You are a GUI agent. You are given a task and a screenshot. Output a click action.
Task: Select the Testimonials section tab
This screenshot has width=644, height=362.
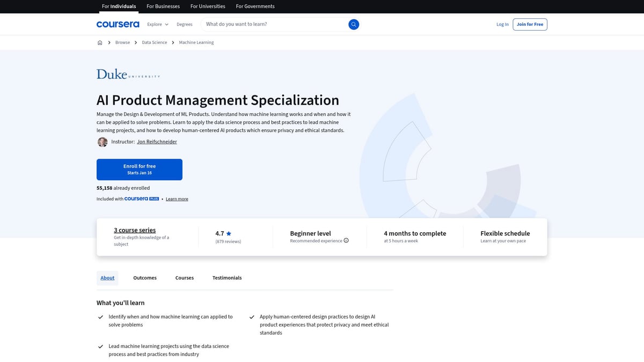coord(227,278)
